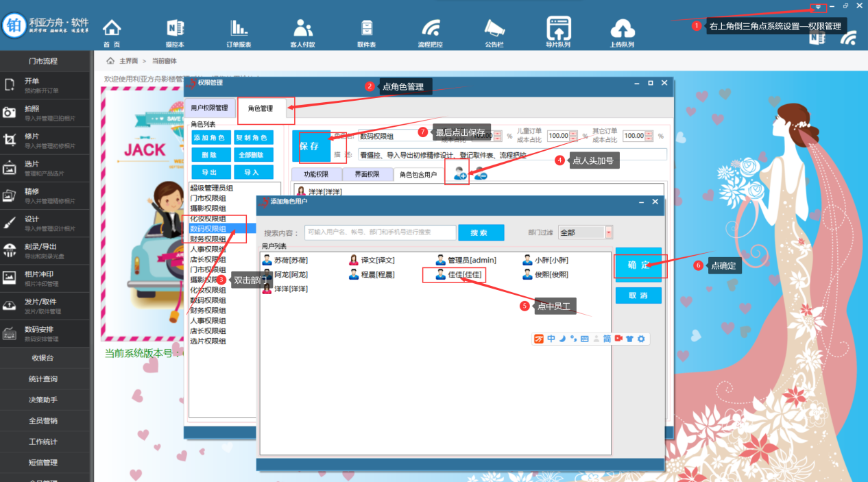Screen dimensions: 868x482
Task: Switch to the 用户权限管理 tab
Action: point(209,108)
